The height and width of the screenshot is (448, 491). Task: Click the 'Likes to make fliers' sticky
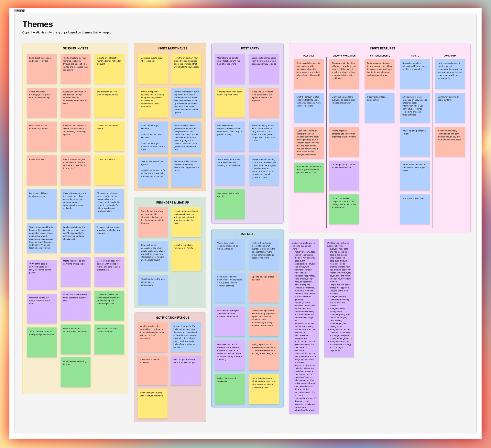(109, 170)
